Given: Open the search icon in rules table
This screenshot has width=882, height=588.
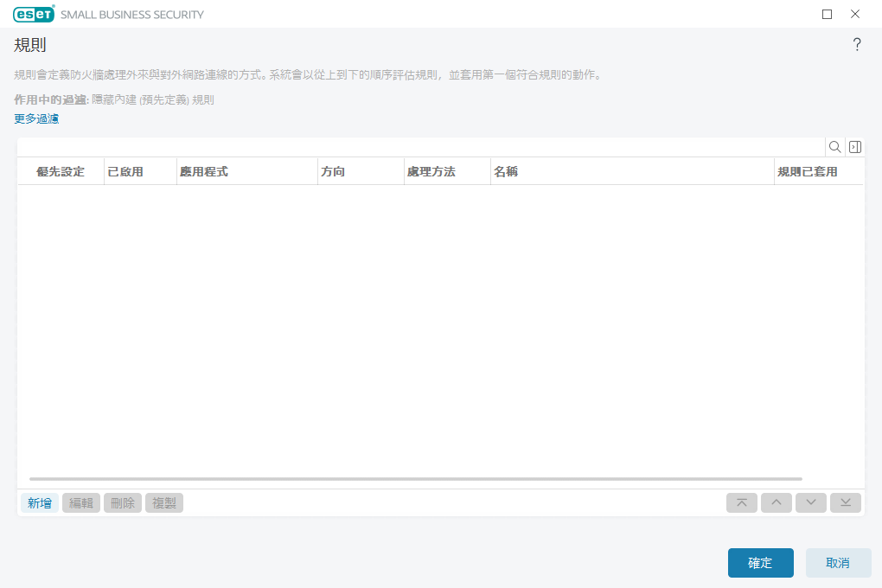Looking at the screenshot, I should [834, 147].
